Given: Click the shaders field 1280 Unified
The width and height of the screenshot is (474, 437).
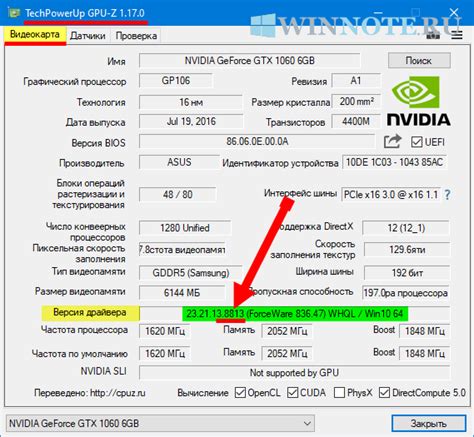Looking at the screenshot, I should coord(185,228).
